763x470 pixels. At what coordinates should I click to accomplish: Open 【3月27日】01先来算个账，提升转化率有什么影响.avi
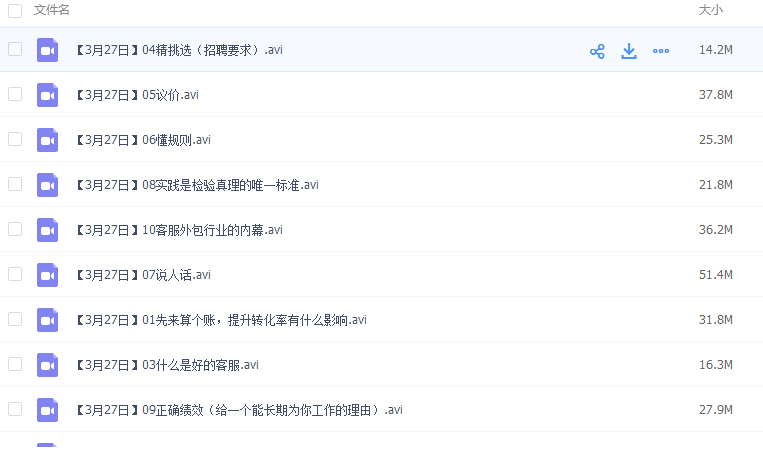coord(221,320)
